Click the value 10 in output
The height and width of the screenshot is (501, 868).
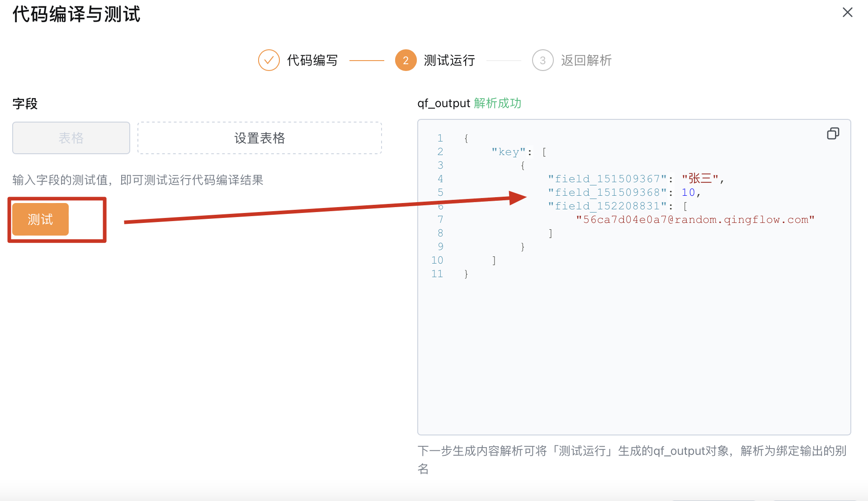coord(688,193)
